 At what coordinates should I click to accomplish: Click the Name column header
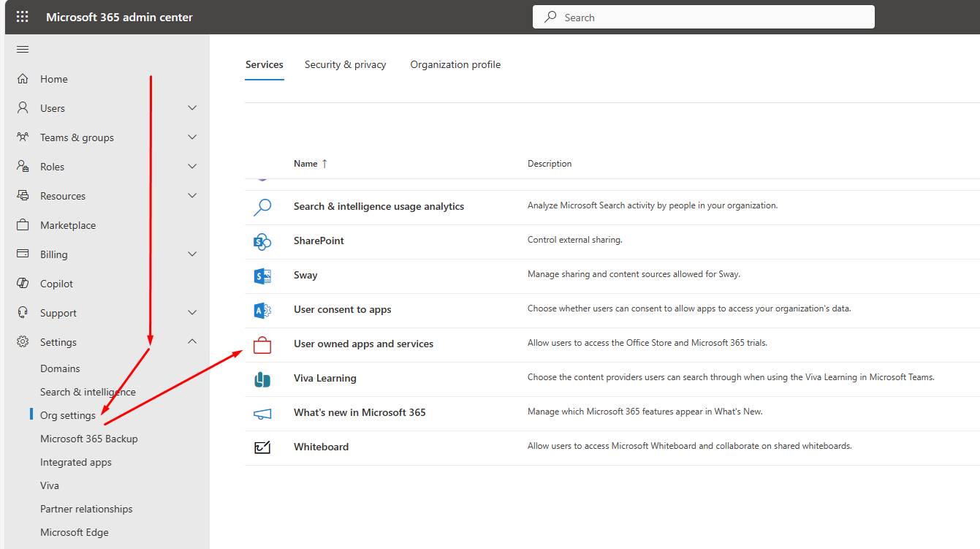coord(305,164)
